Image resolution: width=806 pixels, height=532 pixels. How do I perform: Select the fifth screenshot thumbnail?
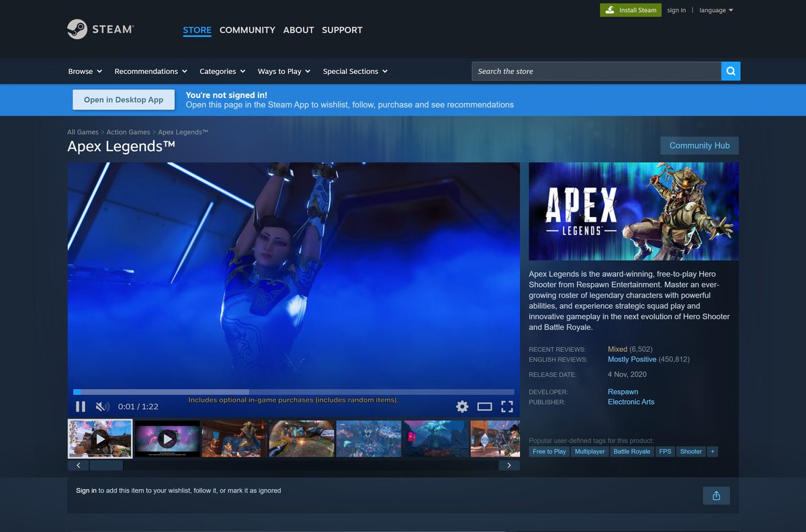coord(369,439)
